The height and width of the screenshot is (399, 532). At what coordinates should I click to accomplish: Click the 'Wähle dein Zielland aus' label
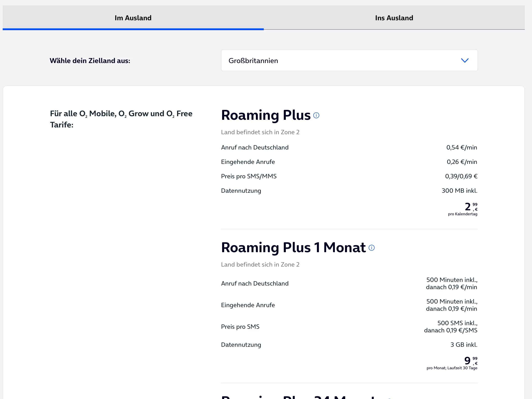point(90,61)
